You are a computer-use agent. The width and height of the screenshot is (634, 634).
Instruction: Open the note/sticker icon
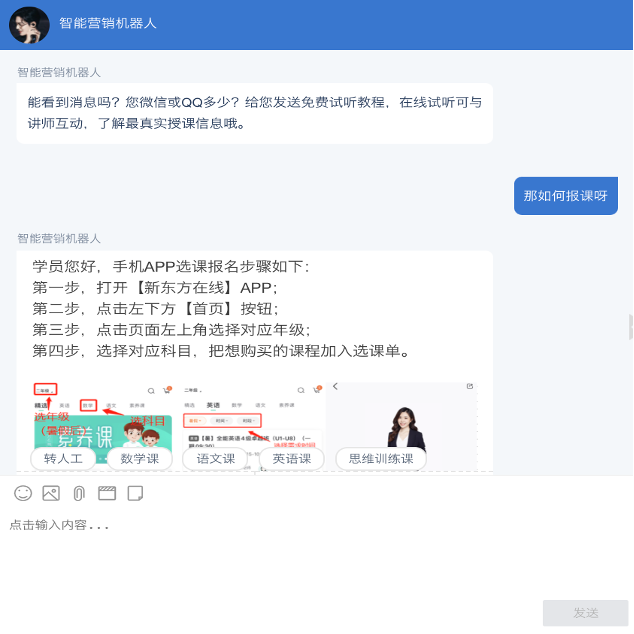(135, 493)
